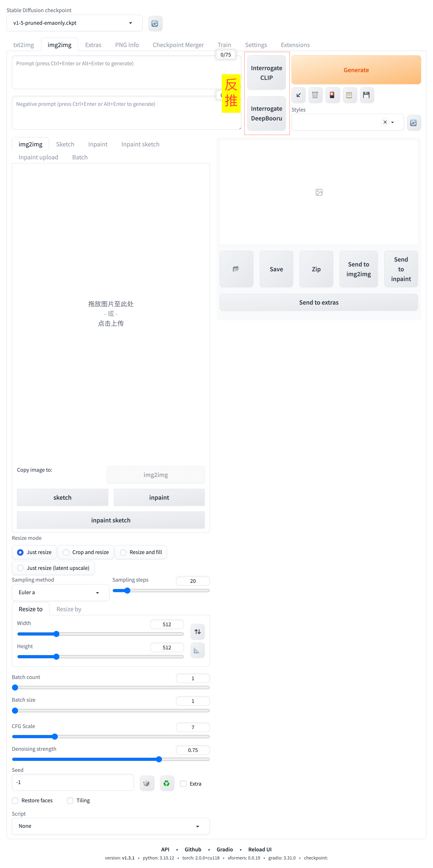Switch to the Extras tab
The height and width of the screenshot is (868, 433).
click(x=93, y=45)
